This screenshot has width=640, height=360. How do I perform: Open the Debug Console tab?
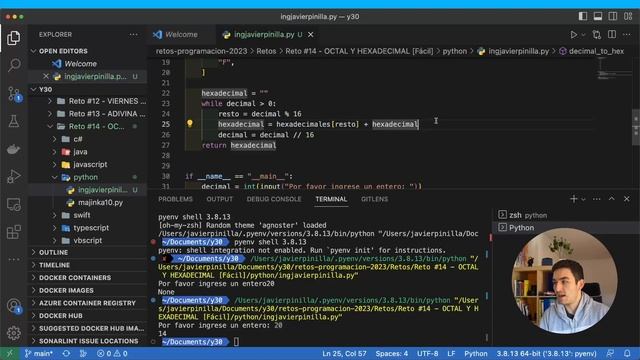274,199
